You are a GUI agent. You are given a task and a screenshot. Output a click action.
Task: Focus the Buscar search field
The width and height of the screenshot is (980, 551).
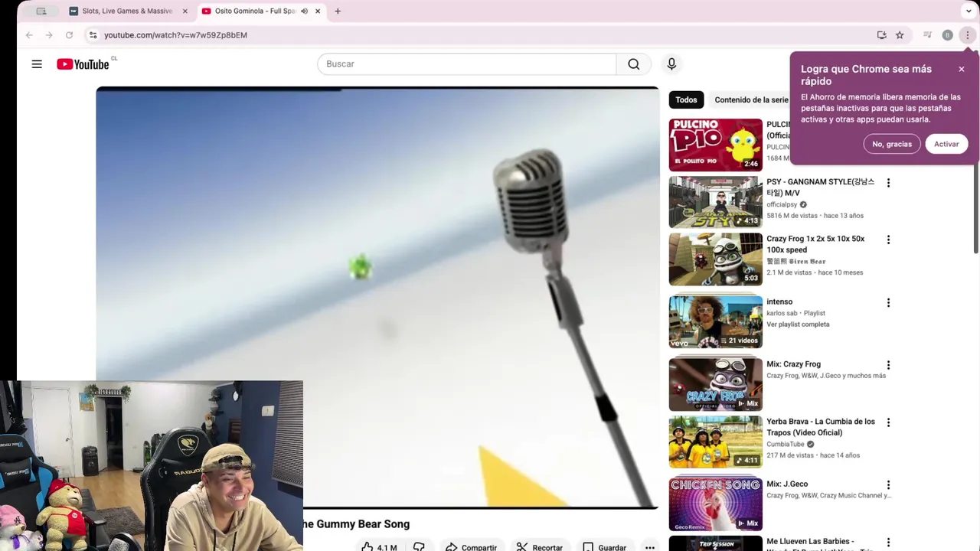pyautogui.click(x=467, y=64)
